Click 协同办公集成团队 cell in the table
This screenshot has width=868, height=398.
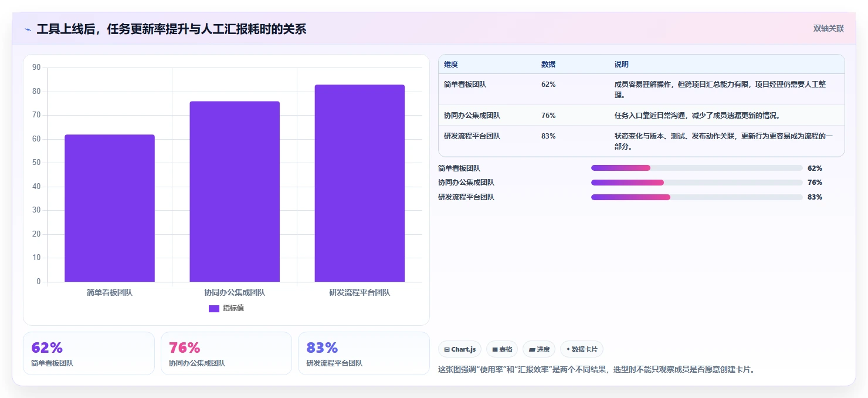coord(472,116)
